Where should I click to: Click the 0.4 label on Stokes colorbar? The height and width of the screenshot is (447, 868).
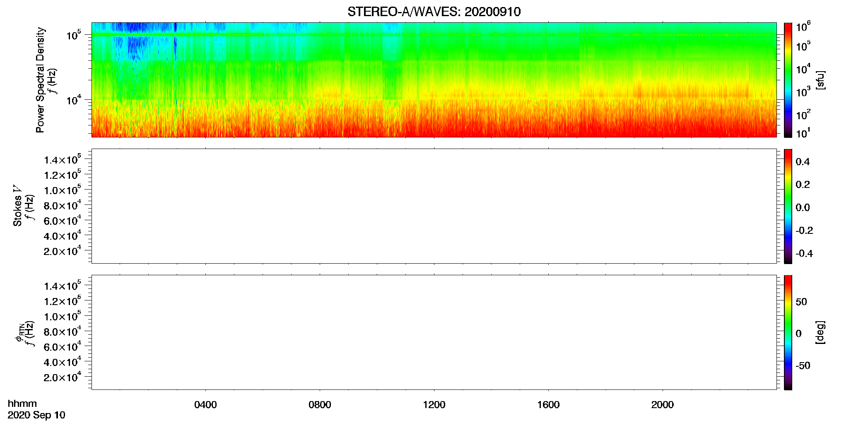click(803, 162)
